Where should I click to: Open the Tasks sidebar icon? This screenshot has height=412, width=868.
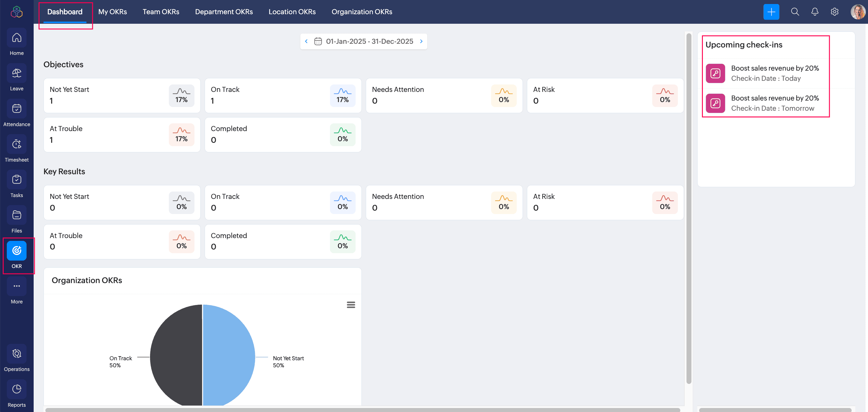[16, 180]
